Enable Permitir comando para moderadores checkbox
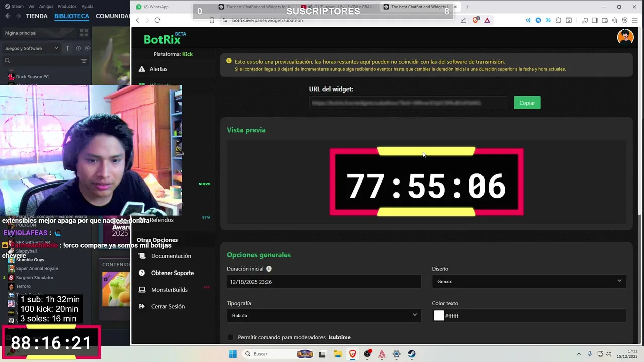This screenshot has width=644, height=362. click(230, 337)
